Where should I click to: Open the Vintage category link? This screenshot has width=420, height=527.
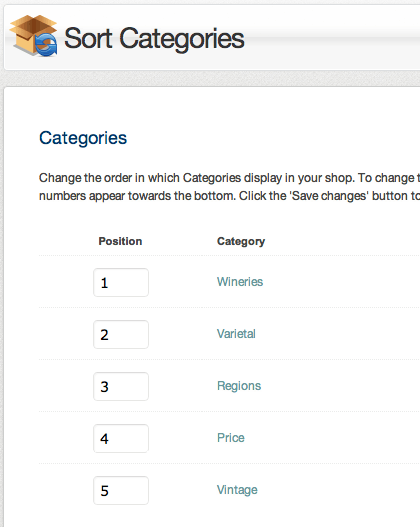pos(237,490)
